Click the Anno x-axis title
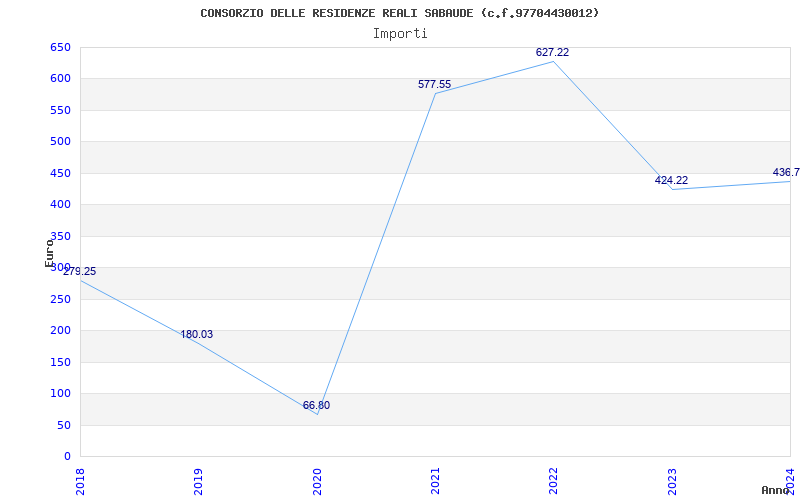Screen dimensions: 800x500 click(776, 490)
